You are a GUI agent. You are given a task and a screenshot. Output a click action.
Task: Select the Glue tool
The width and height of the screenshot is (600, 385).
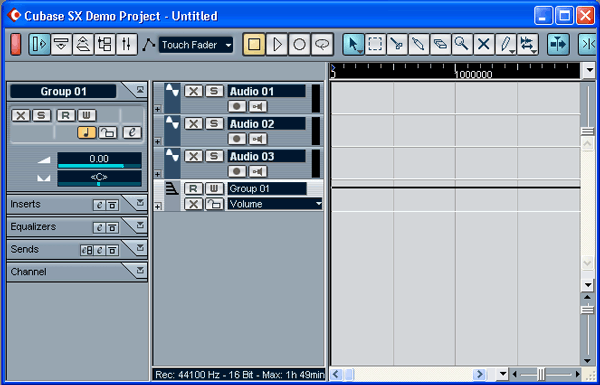(419, 44)
